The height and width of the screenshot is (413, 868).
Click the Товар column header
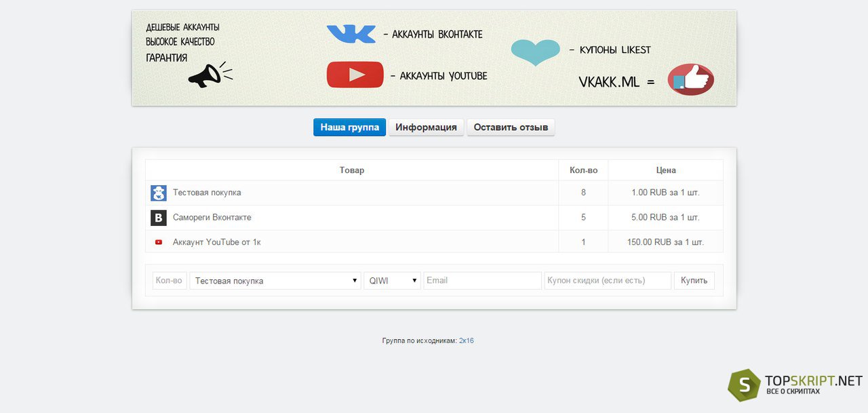352,170
